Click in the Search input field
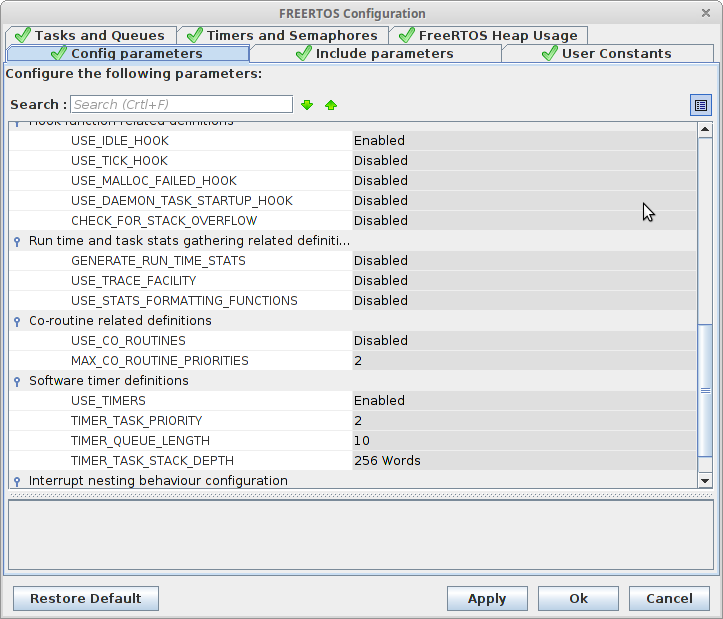The height and width of the screenshot is (619, 723). coord(181,104)
